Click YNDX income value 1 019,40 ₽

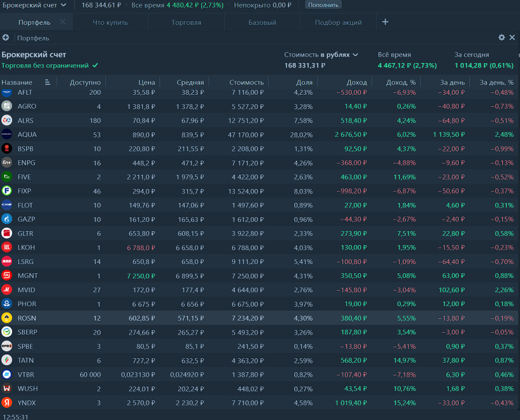[x=351, y=403]
